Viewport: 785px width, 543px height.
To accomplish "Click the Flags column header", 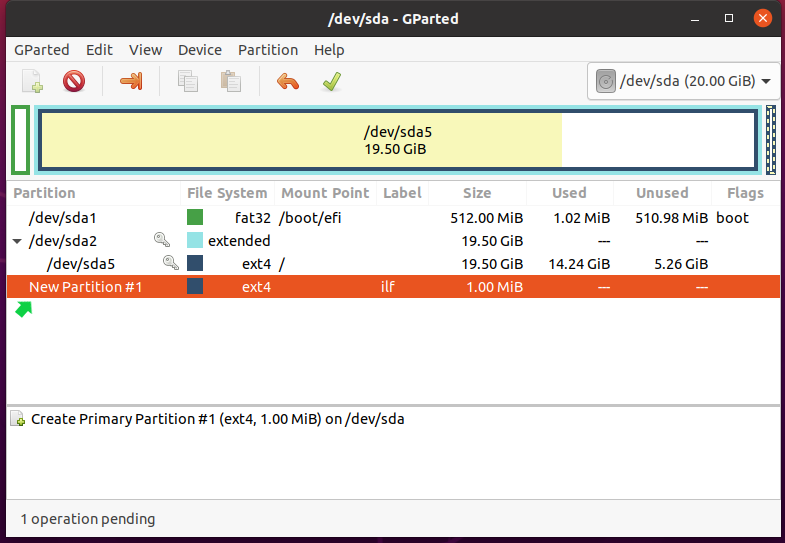I will pos(745,193).
